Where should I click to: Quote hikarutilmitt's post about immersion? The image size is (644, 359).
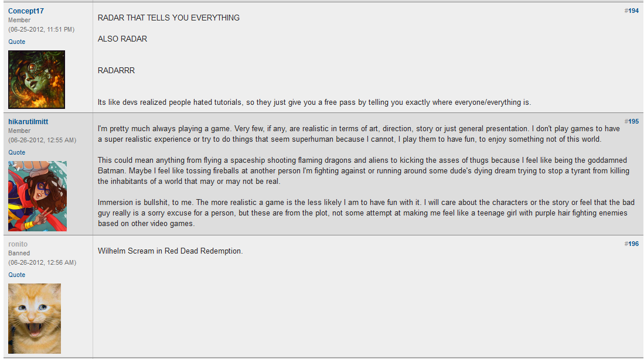[16, 153]
